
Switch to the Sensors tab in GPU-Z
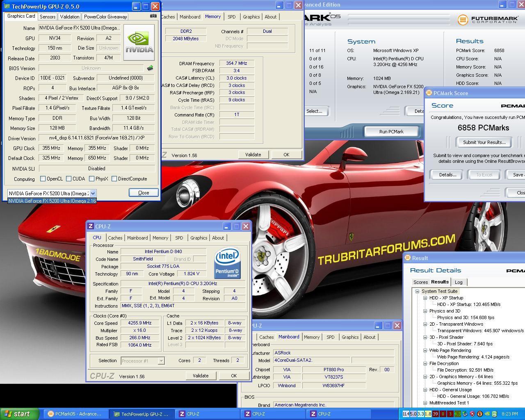(48, 17)
